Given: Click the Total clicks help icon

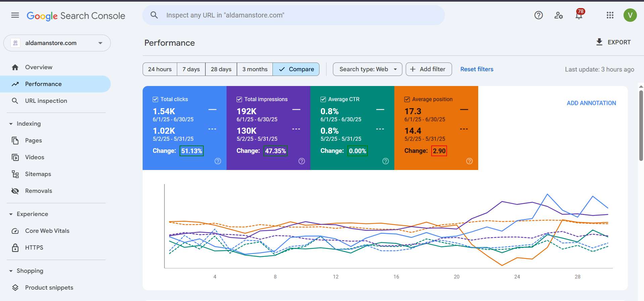Looking at the screenshot, I should pos(218,161).
